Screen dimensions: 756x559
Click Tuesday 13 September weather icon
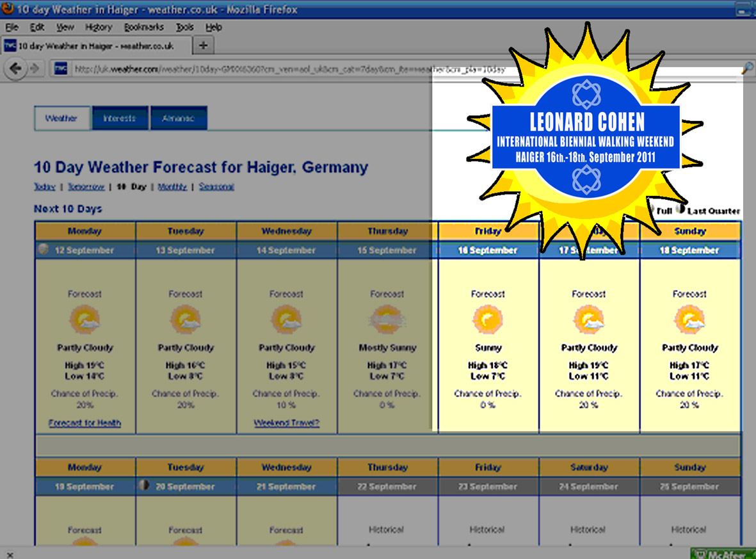point(185,320)
